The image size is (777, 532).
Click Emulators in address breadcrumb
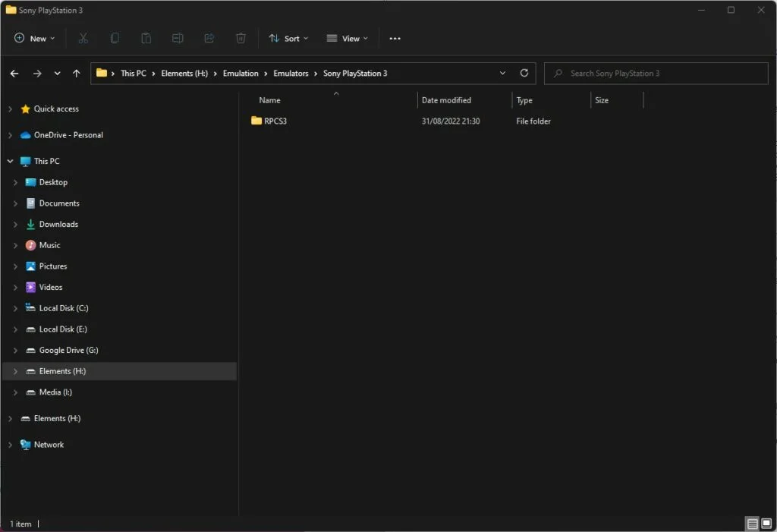291,74
